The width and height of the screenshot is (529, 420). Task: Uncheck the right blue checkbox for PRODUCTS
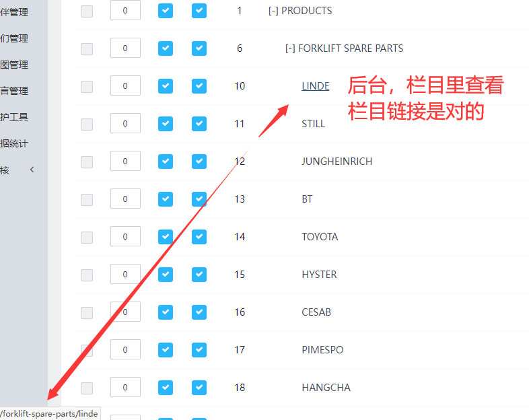pyautogui.click(x=199, y=11)
